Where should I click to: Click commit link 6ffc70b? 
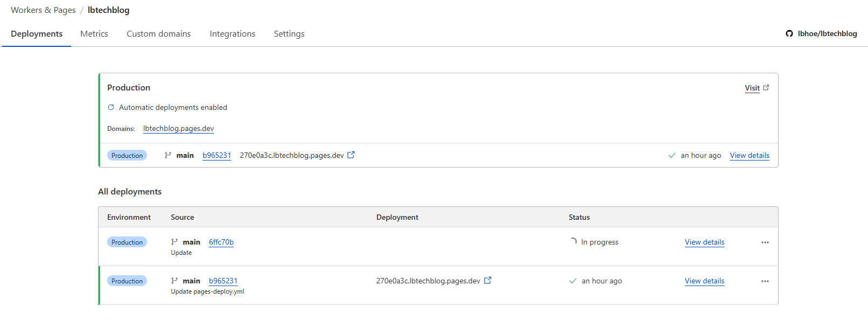[221, 242]
